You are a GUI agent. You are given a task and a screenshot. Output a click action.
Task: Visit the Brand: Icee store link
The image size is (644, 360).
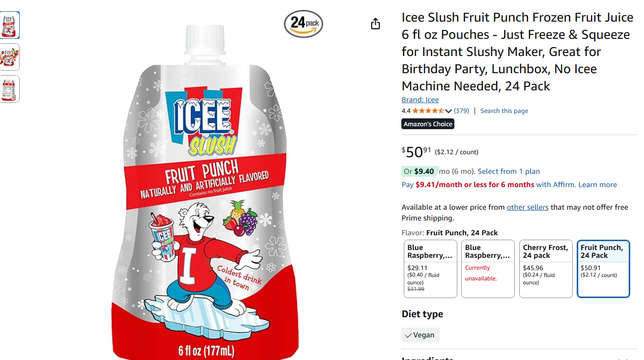[420, 100]
